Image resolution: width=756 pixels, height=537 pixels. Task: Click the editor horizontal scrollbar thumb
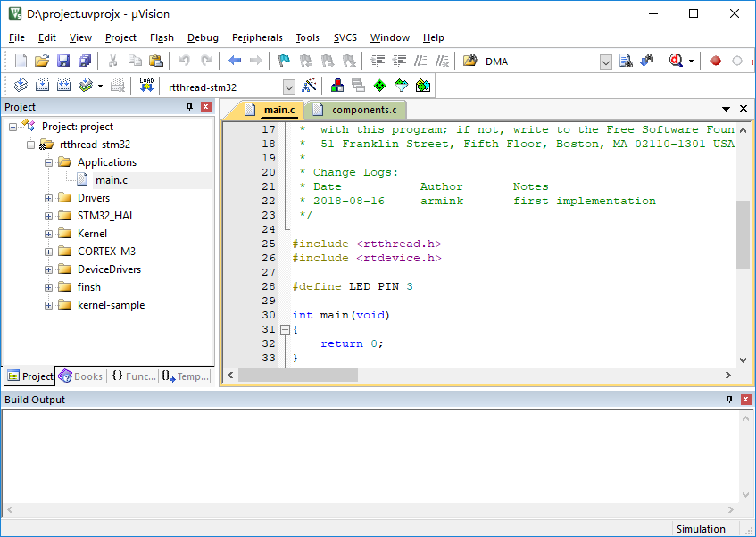(x=298, y=375)
